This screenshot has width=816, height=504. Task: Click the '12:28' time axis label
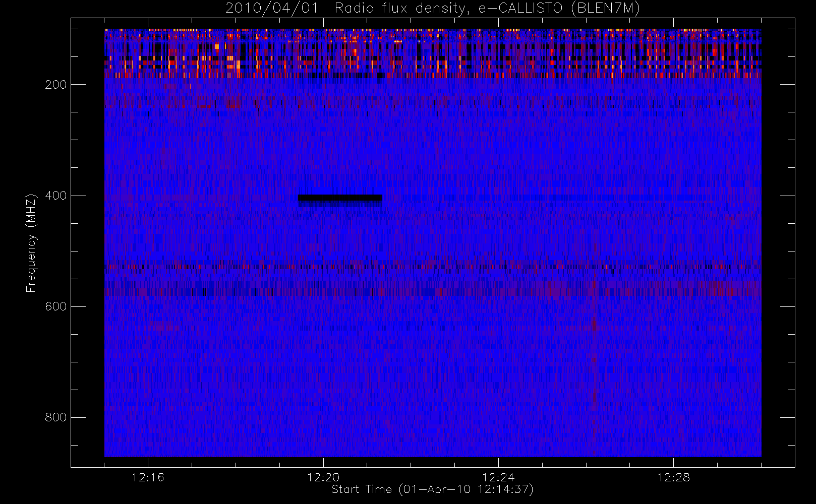[x=674, y=477]
